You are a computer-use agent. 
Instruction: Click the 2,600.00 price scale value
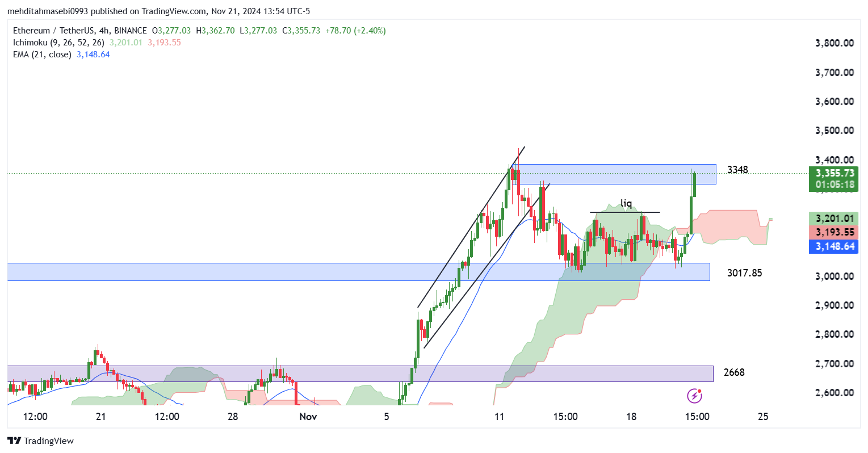835,393
